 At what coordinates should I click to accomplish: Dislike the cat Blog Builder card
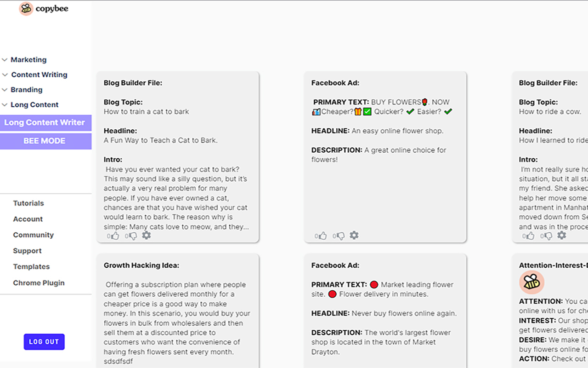tap(133, 236)
